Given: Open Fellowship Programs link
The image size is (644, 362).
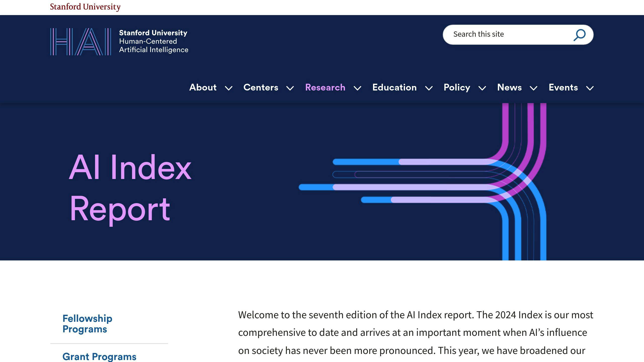Looking at the screenshot, I should [x=87, y=324].
